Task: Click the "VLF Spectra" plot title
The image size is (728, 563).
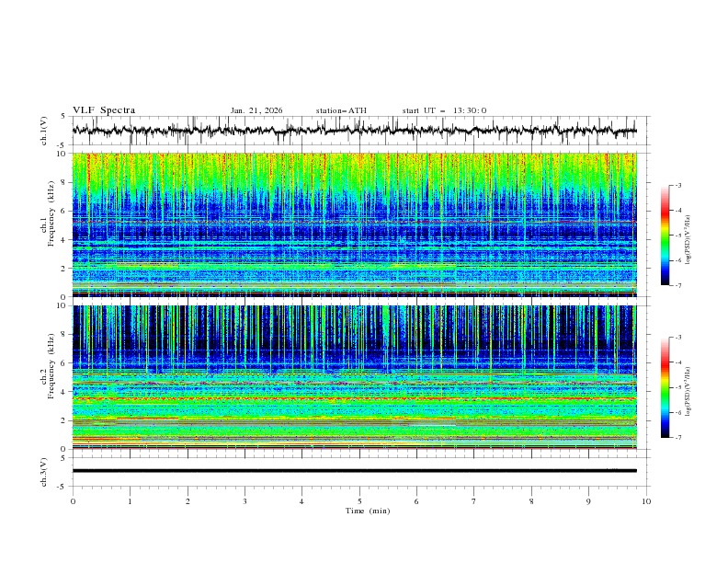Action: [104, 110]
